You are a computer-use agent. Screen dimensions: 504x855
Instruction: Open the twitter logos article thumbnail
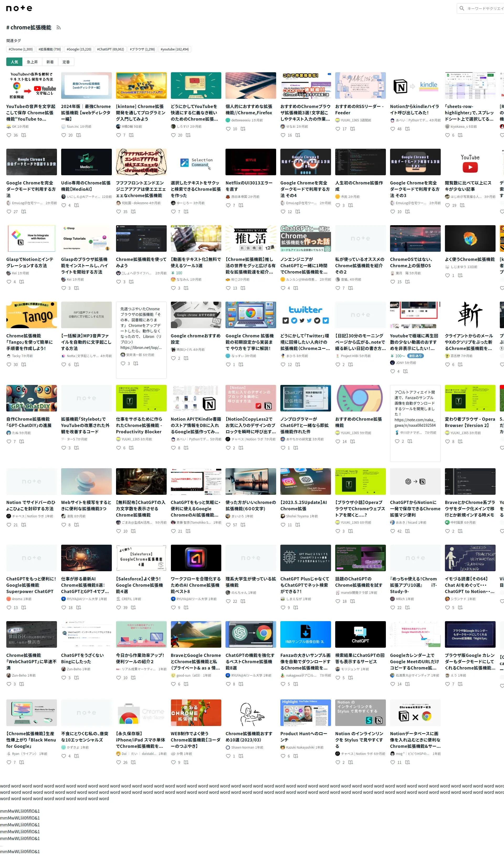[x=306, y=315]
